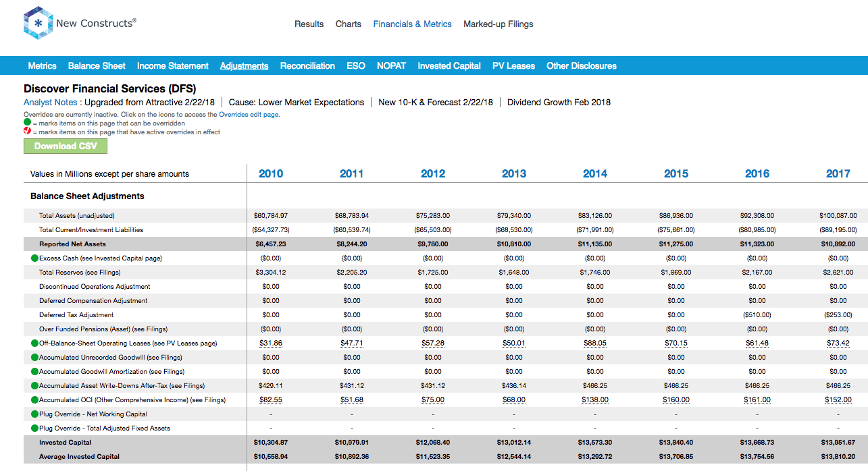Click the Total Assets (unadjusted) row label
The width and height of the screenshot is (868, 471).
(77, 216)
